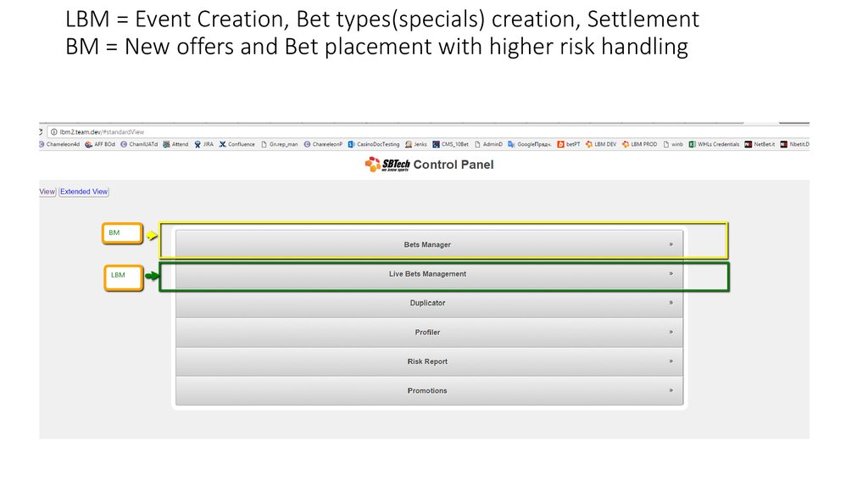Open the Profiler menu item
This screenshot has height=487, width=868.
point(428,333)
